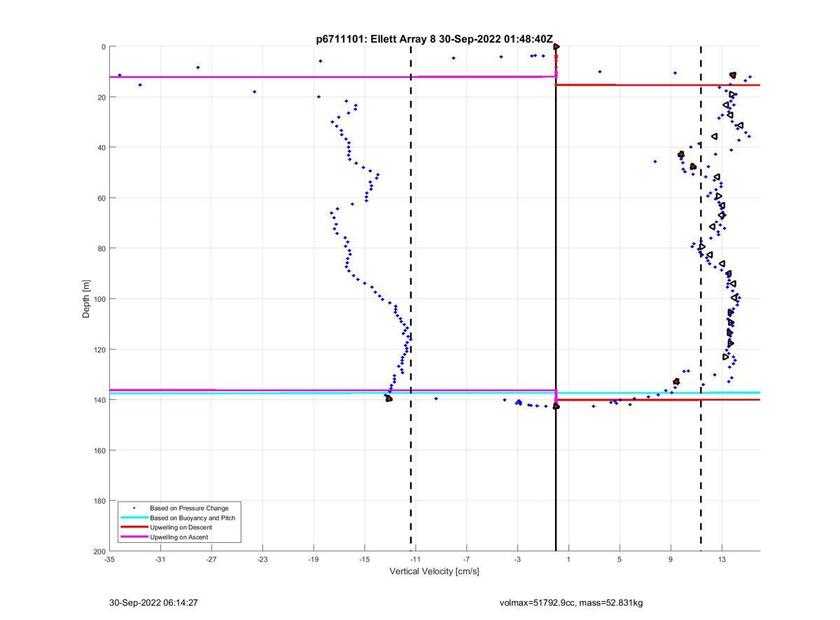Click the depth tick label 80
The width and height of the screenshot is (840, 620).
101,249
